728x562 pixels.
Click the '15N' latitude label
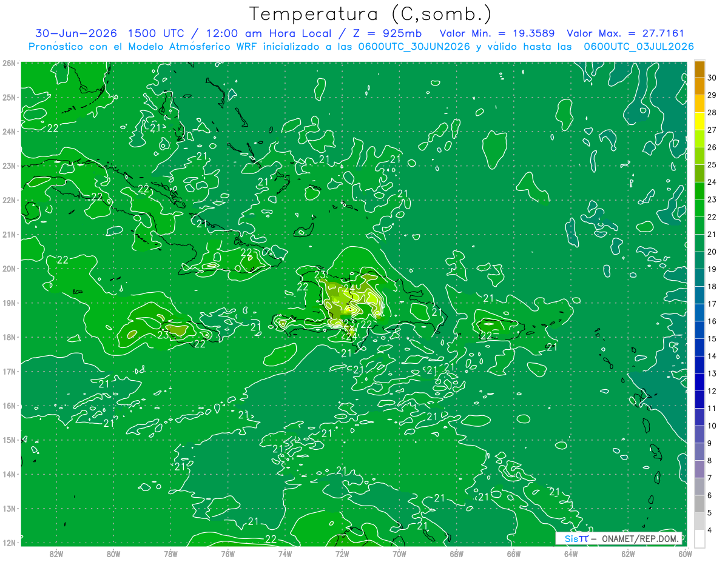(9, 440)
